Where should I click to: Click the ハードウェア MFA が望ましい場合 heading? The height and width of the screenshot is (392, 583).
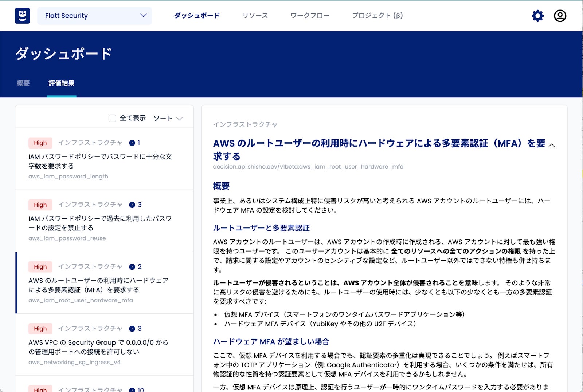pyautogui.click(x=271, y=342)
